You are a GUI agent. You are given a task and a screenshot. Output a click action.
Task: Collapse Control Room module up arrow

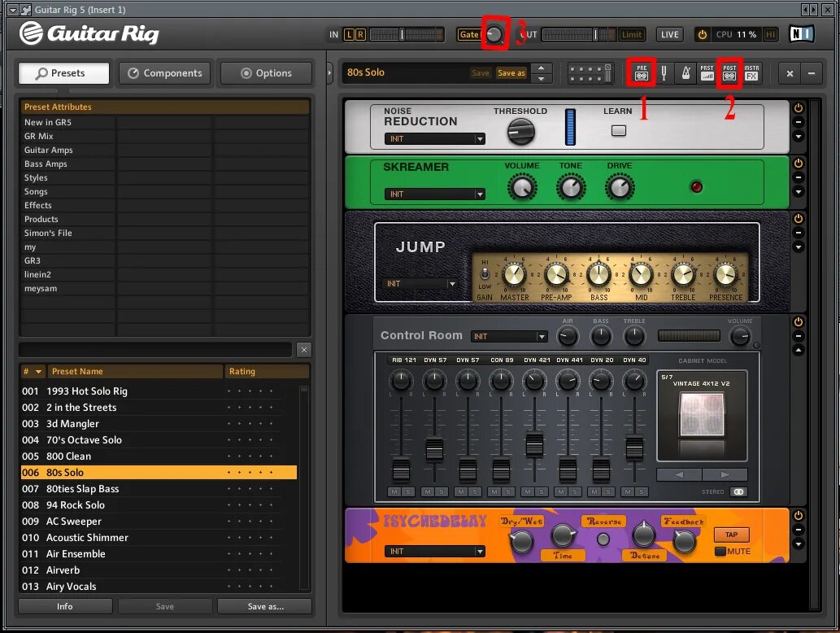(799, 350)
